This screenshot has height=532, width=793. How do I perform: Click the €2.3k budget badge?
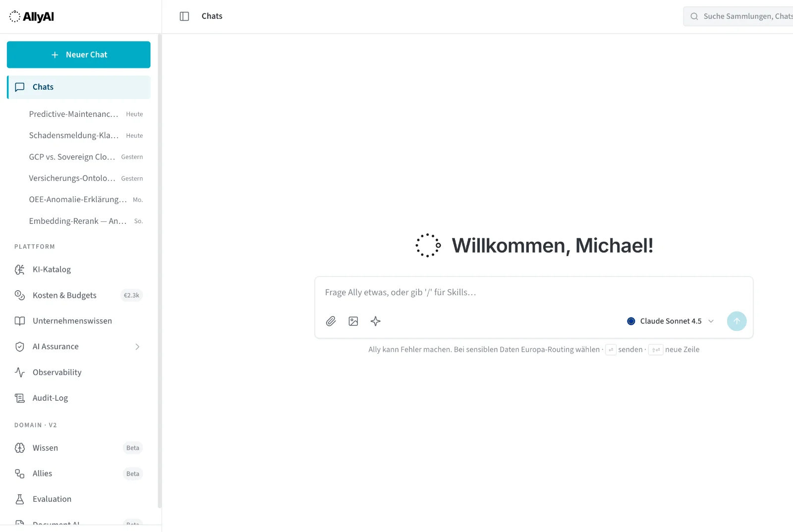[x=132, y=295]
